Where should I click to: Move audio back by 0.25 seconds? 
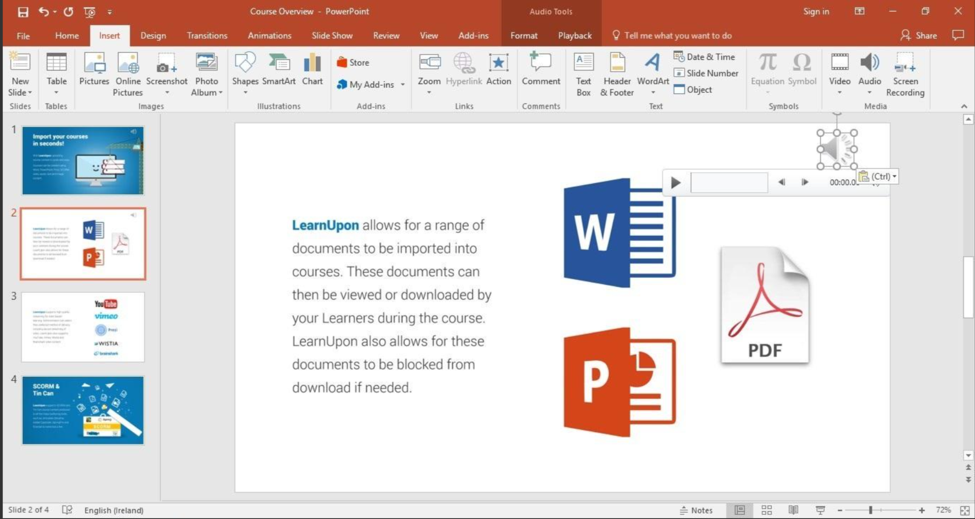coord(782,182)
